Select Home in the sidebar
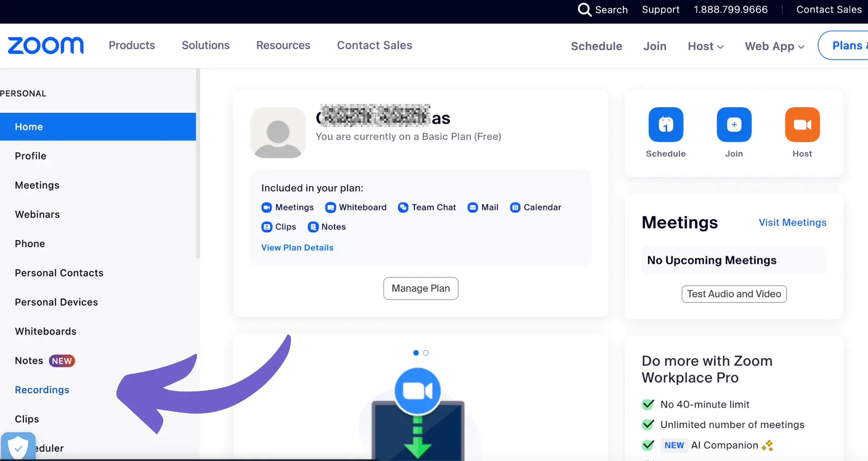868x461 pixels. pos(98,127)
